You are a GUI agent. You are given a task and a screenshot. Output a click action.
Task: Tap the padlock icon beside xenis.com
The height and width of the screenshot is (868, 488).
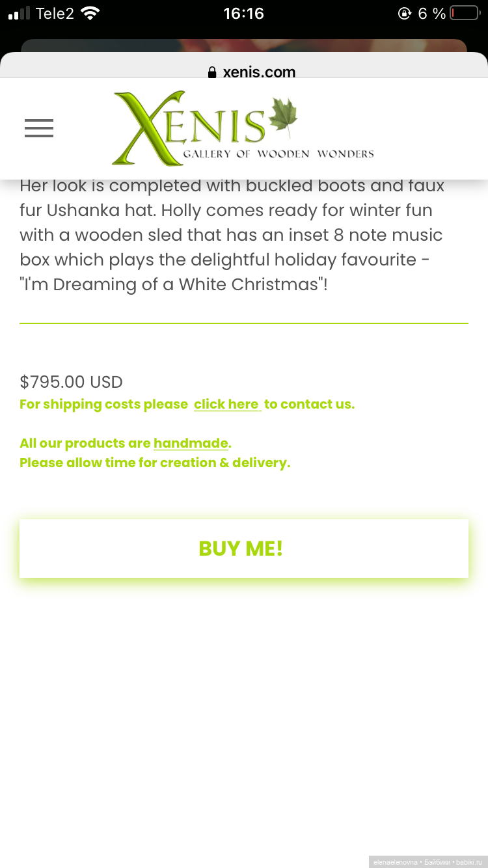pos(212,72)
